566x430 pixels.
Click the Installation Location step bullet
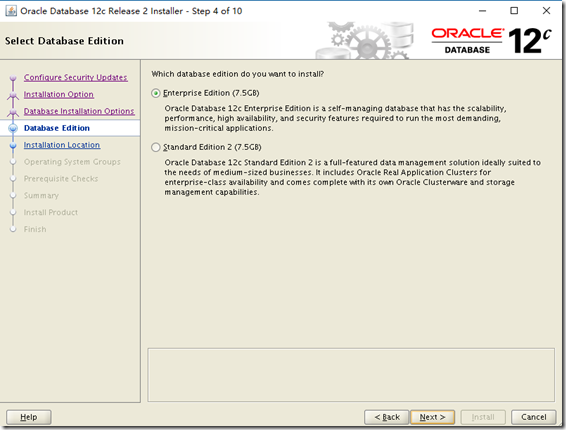click(13, 145)
